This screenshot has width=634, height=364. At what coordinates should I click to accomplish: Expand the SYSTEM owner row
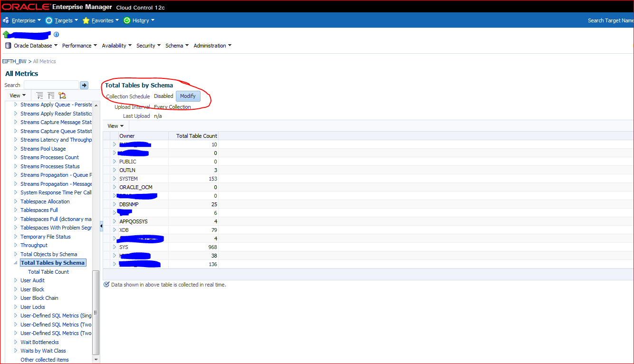(115, 179)
